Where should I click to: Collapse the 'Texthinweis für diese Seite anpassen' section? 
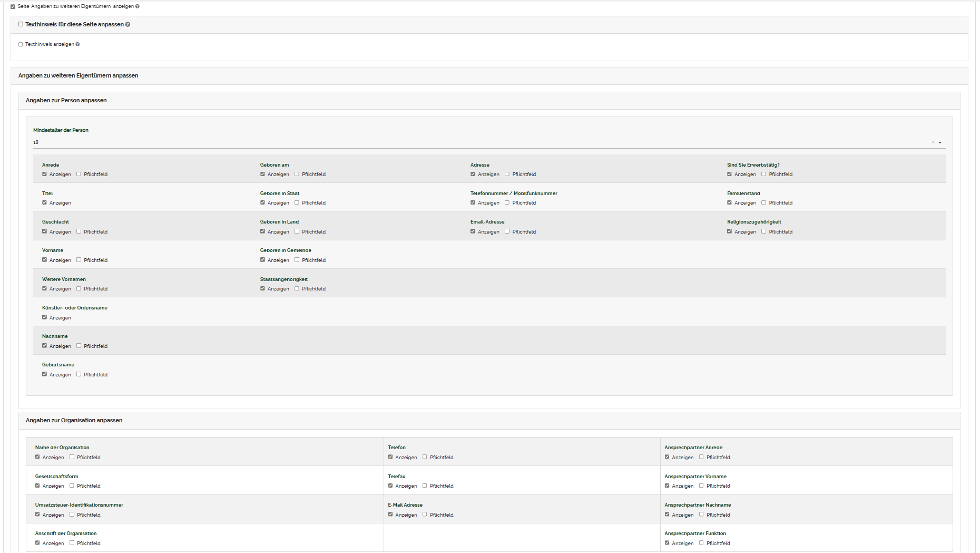coord(21,24)
